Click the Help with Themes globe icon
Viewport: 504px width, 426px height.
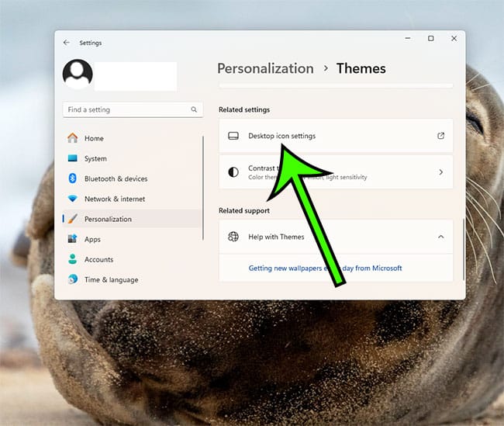(233, 237)
